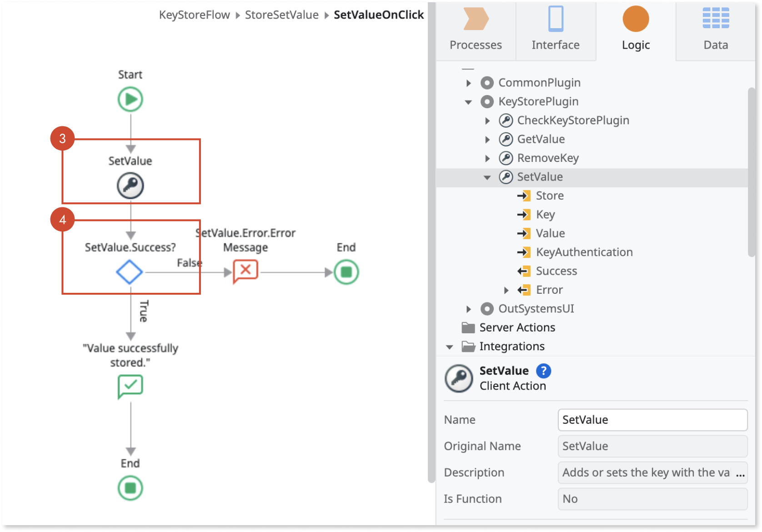Click the Name input field showing SetValue
The width and height of the screenshot is (762, 532).
652,420
